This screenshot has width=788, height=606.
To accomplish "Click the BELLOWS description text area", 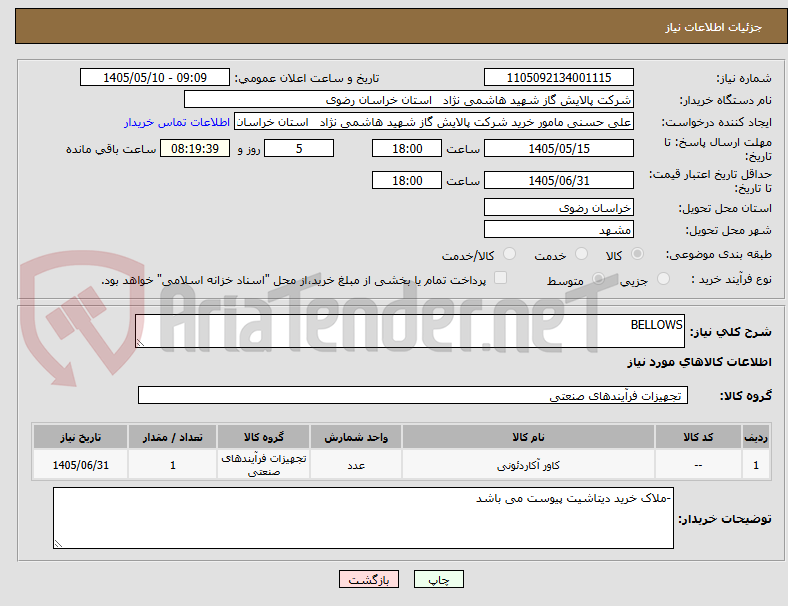I will tap(410, 331).
